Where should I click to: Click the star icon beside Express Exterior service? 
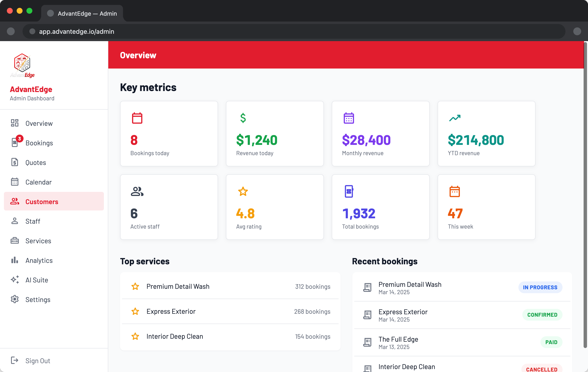(x=135, y=311)
